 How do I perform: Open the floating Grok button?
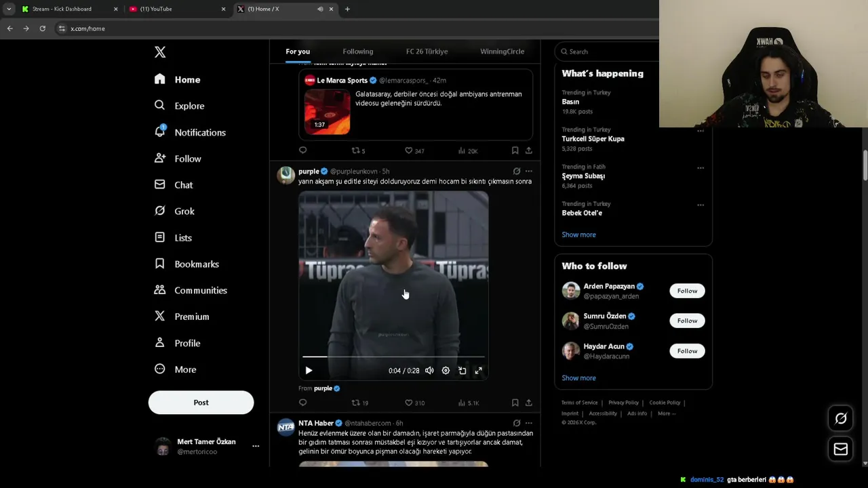841,418
